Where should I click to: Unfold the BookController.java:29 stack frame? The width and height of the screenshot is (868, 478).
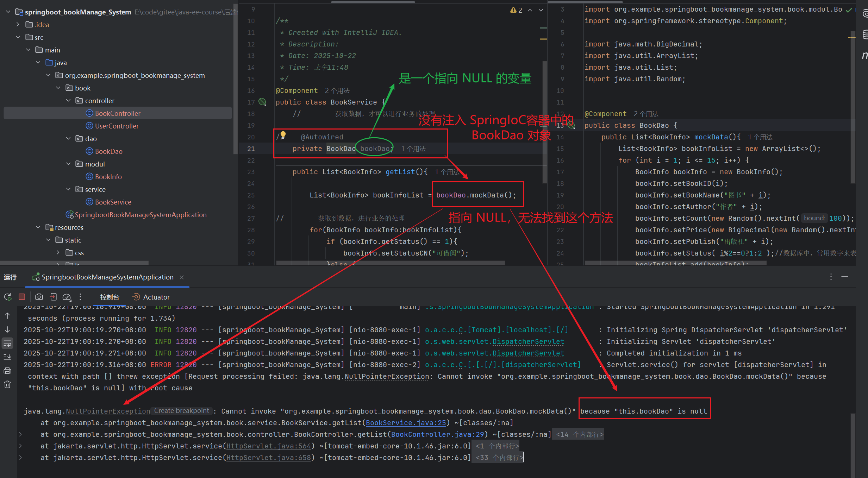click(20, 434)
